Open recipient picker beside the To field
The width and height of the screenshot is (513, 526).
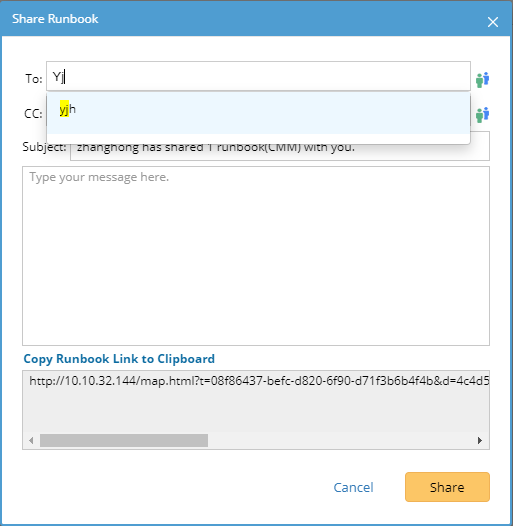pos(482,80)
